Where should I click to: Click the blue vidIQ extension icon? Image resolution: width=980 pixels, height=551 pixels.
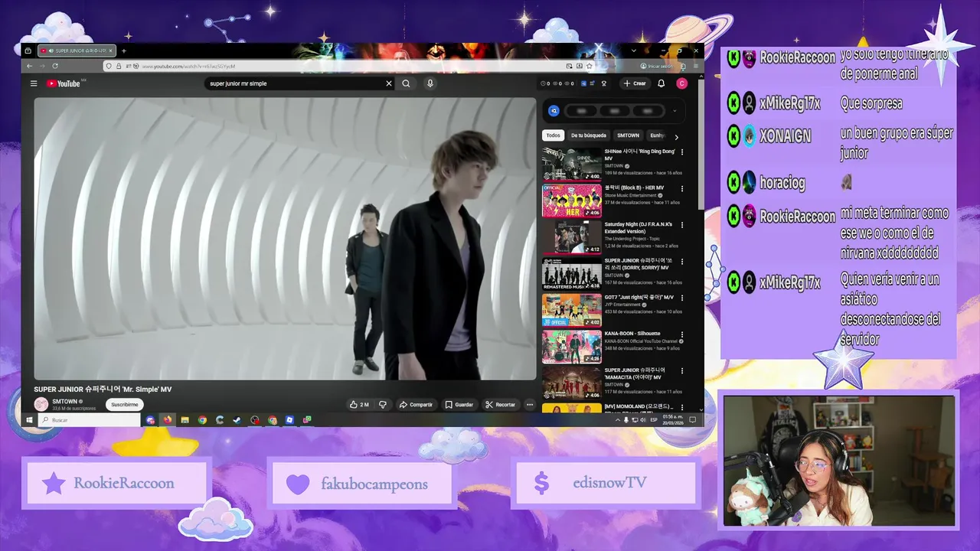pos(554,111)
